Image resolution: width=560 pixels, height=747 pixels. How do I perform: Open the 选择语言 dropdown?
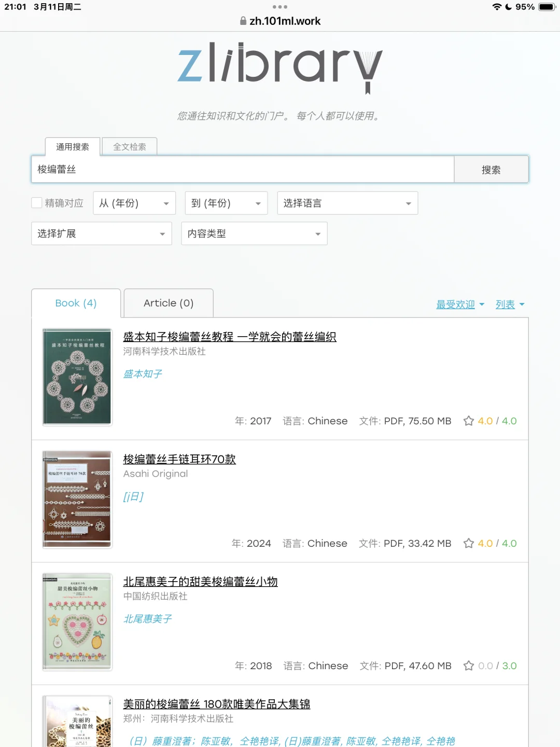click(x=347, y=203)
